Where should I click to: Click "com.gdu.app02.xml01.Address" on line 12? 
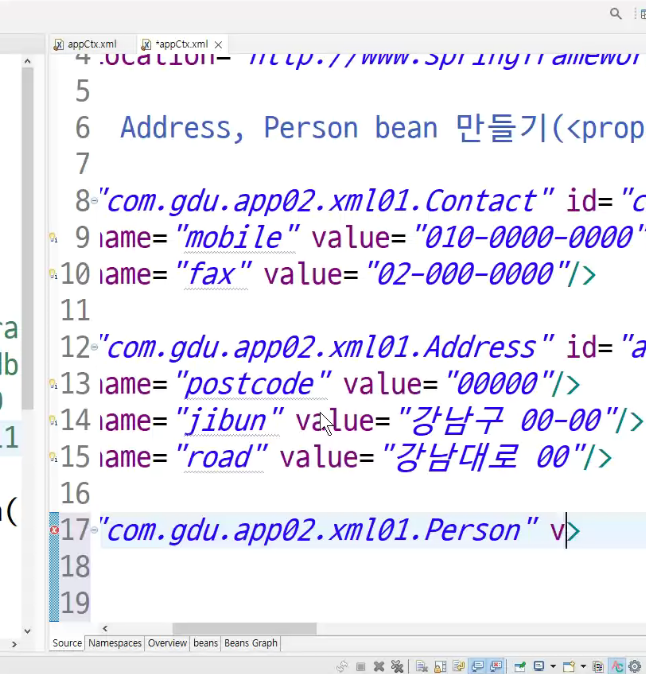click(x=326, y=347)
